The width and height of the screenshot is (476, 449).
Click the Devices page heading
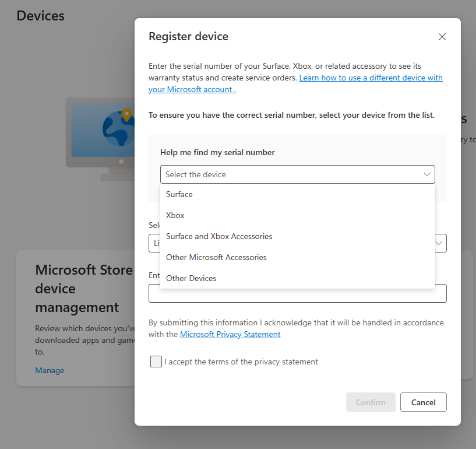pos(40,16)
